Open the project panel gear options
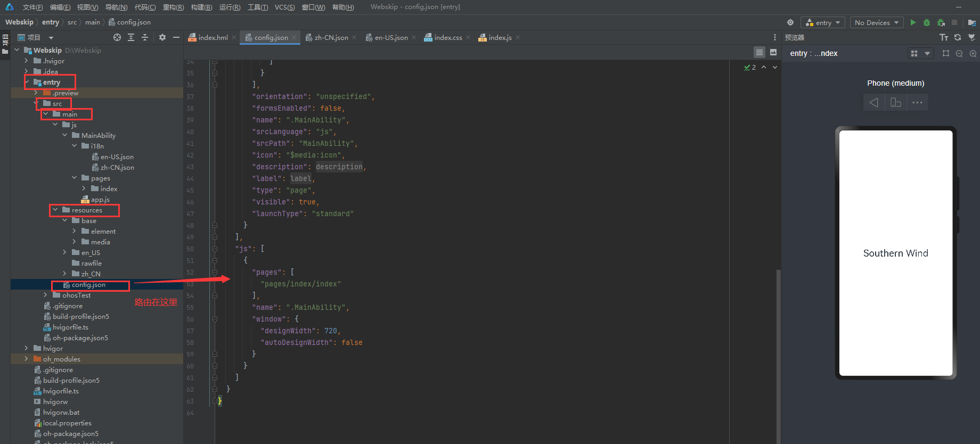 point(162,37)
